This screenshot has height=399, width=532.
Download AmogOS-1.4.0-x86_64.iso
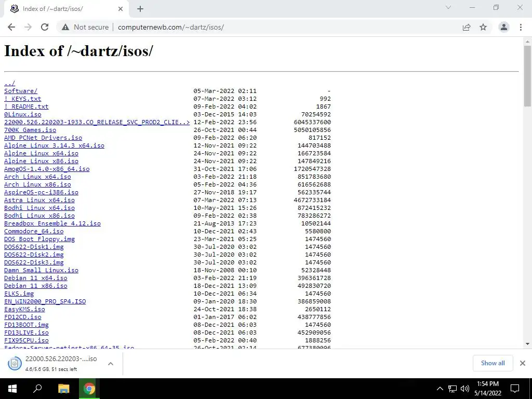(x=47, y=169)
